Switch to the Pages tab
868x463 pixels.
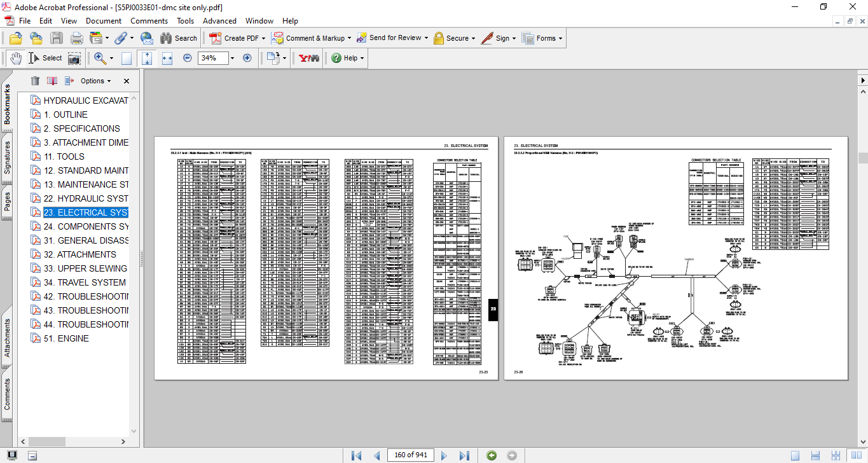(x=8, y=199)
